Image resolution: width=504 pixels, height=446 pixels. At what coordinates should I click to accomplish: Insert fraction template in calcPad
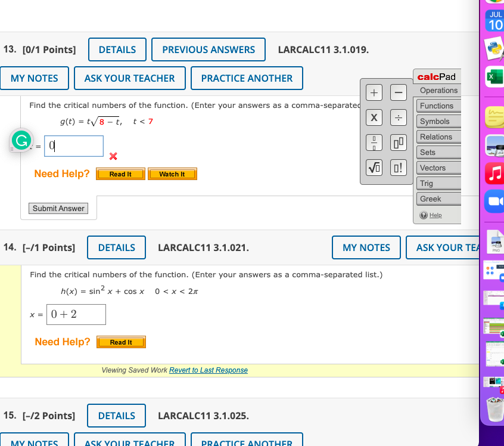click(374, 143)
